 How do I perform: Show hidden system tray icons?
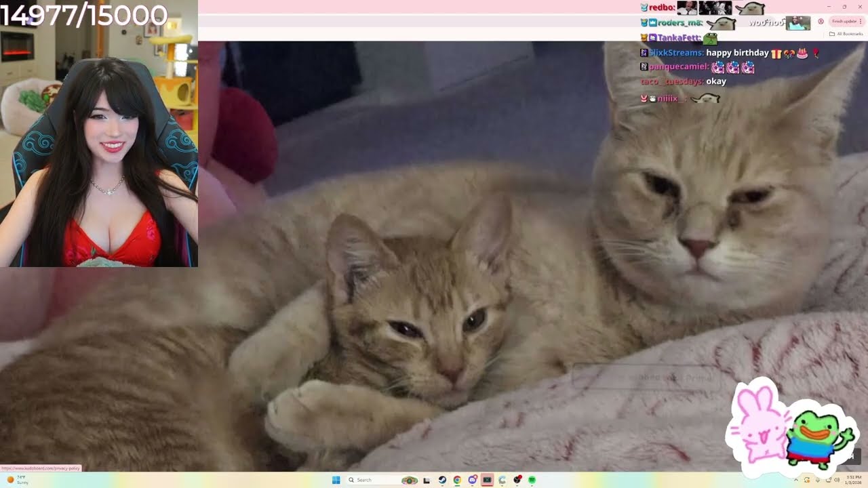pos(797,480)
